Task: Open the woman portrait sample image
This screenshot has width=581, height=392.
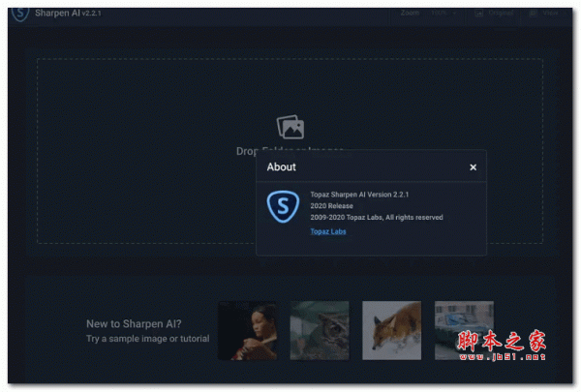Action: 247,330
